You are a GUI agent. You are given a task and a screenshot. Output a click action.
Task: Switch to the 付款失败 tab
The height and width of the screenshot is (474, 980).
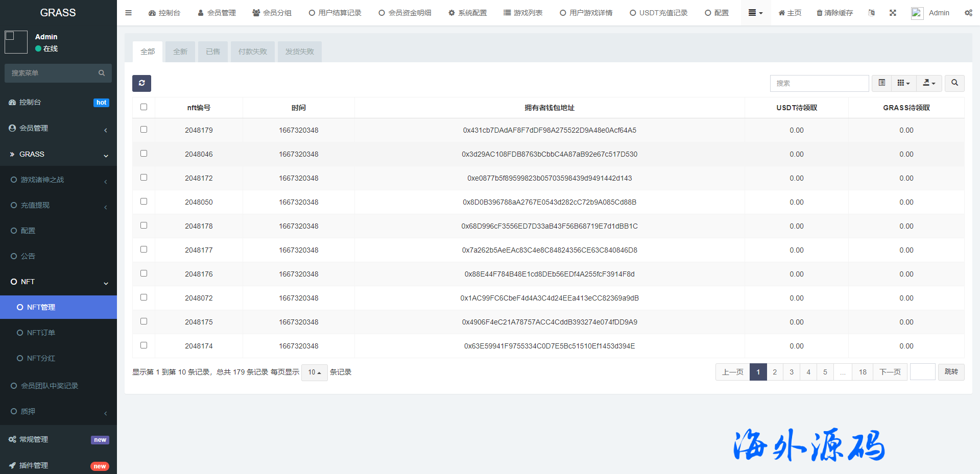click(252, 52)
